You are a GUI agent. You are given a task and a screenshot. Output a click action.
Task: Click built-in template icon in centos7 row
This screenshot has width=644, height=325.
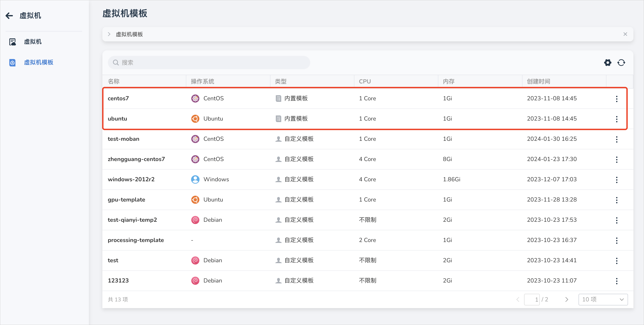(x=278, y=99)
